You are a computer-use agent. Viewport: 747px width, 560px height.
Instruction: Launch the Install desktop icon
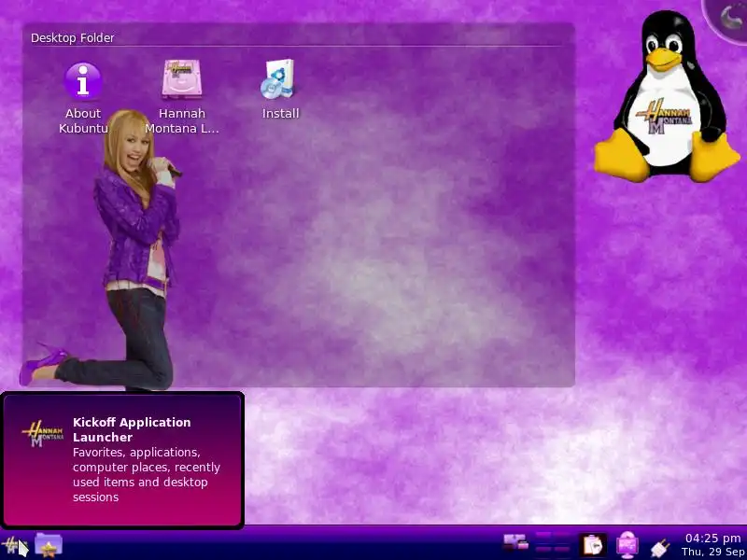pyautogui.click(x=280, y=89)
